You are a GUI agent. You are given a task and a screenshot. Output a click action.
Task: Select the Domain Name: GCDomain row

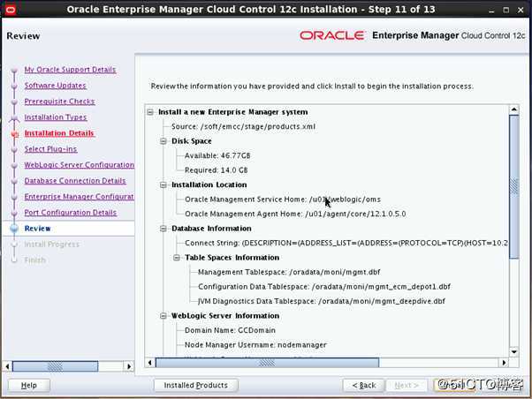pyautogui.click(x=230, y=330)
